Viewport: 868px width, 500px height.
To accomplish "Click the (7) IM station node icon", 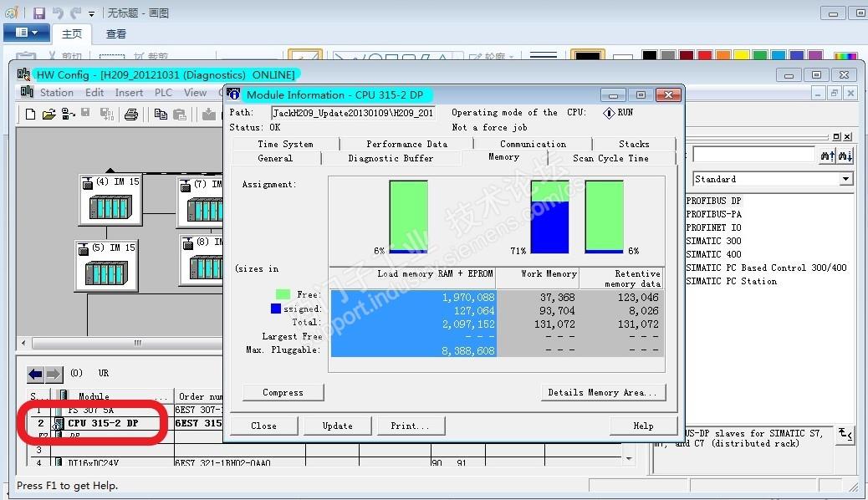I will pos(201,202).
